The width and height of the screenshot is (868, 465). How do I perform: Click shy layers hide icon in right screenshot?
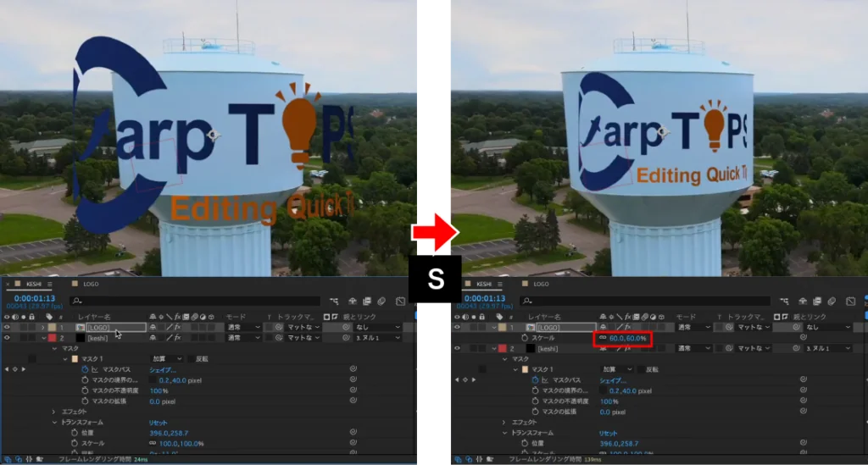tap(803, 302)
